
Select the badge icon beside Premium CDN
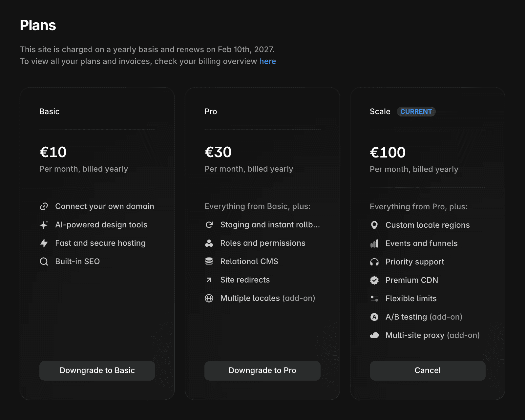tap(374, 280)
